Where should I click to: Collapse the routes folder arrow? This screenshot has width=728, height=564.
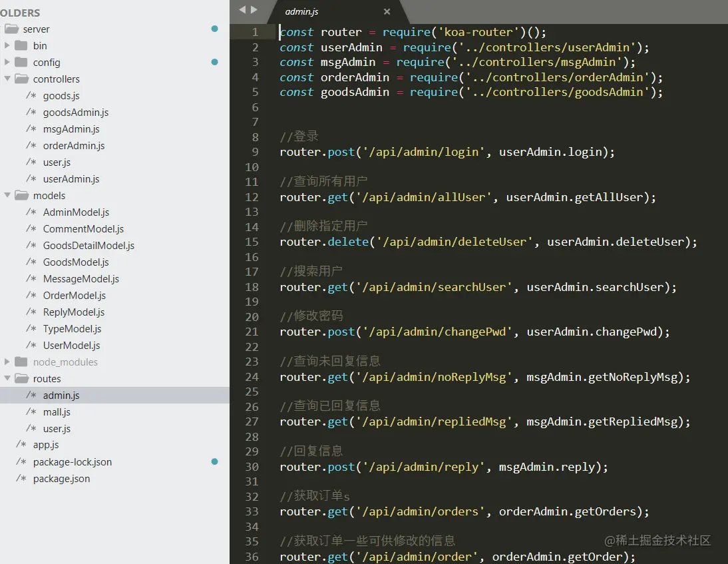[x=7, y=378]
